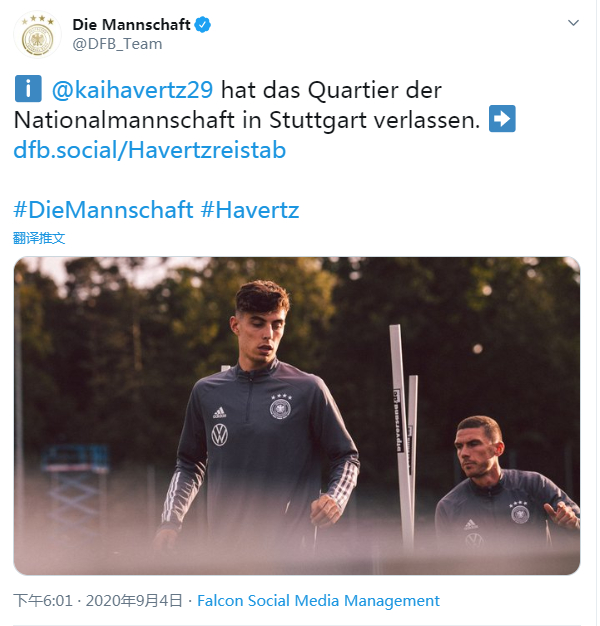Click the blue info emoji icon
This screenshot has width=600, height=626.
28,89
